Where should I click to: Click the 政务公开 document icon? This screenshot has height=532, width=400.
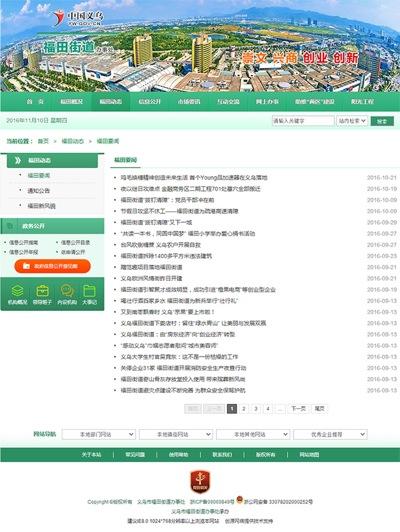pos(10,226)
